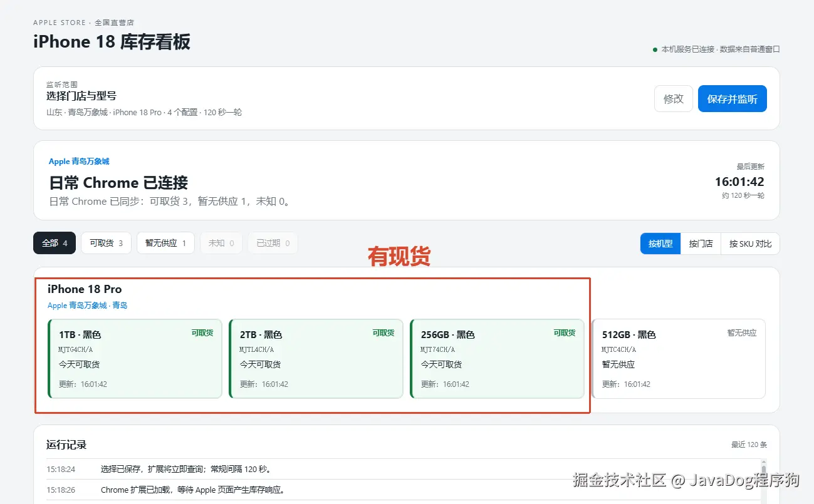Open the 256GB · 黑色 stock card
Screen dimensions: 814x504
(x=497, y=359)
